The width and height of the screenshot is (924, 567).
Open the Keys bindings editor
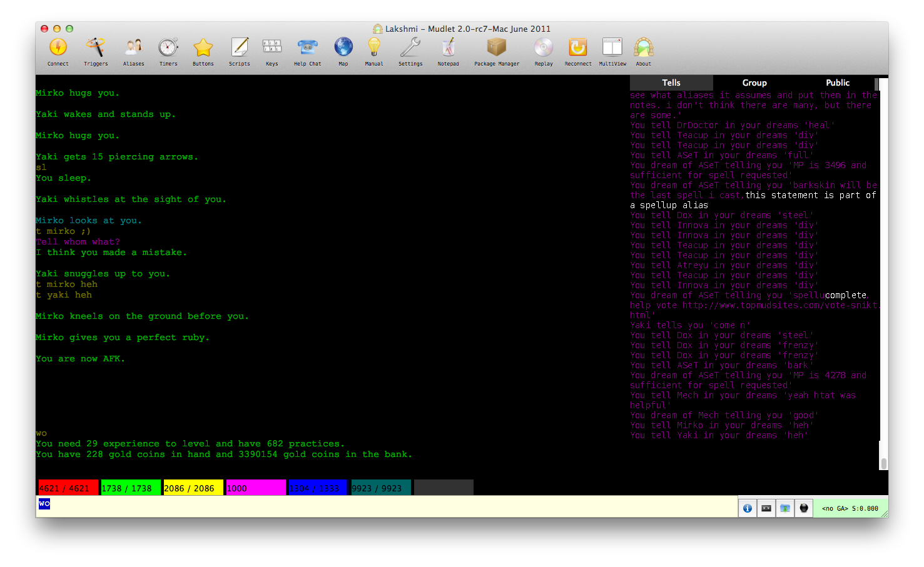click(x=272, y=48)
